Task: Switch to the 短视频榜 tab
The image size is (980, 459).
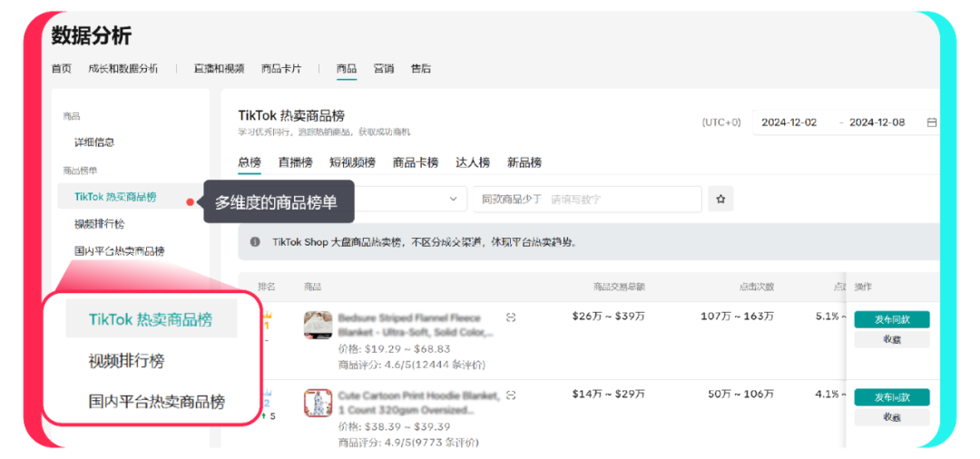Action: click(x=352, y=162)
